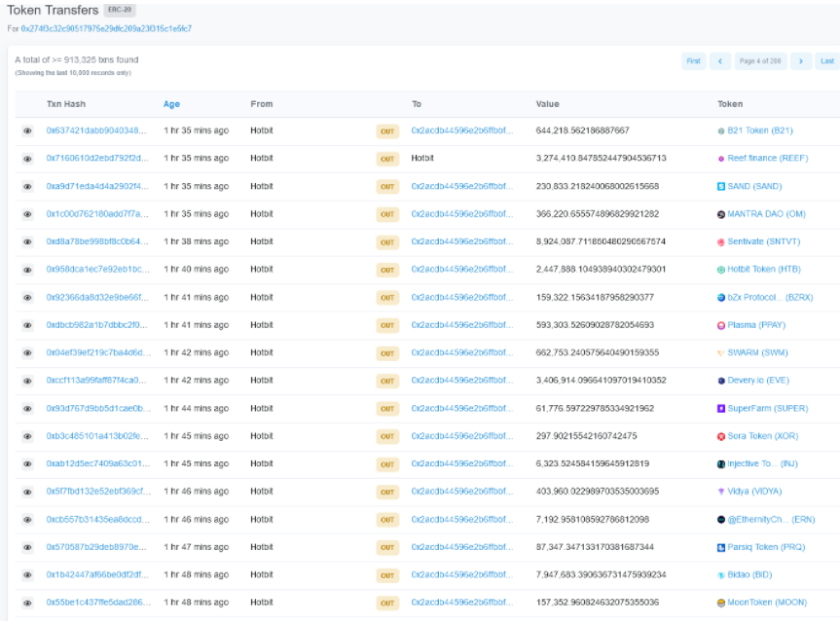Click the eye icon for the MANTRA DAO row

point(27,214)
